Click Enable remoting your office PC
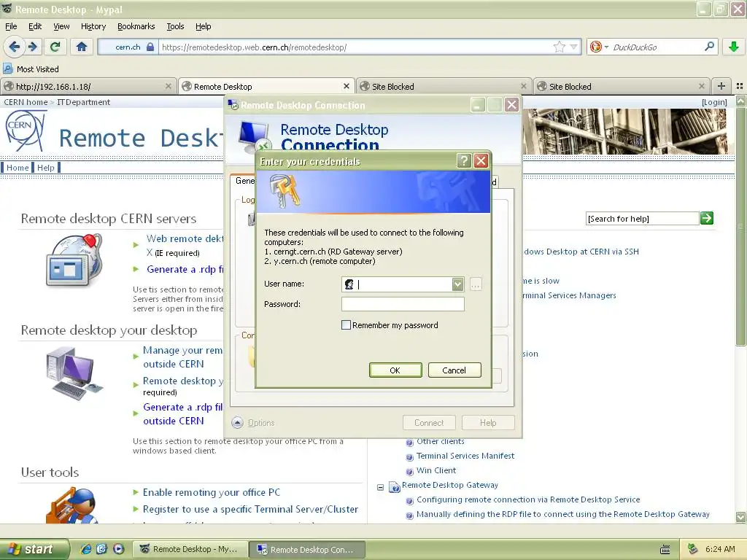 pos(212,492)
